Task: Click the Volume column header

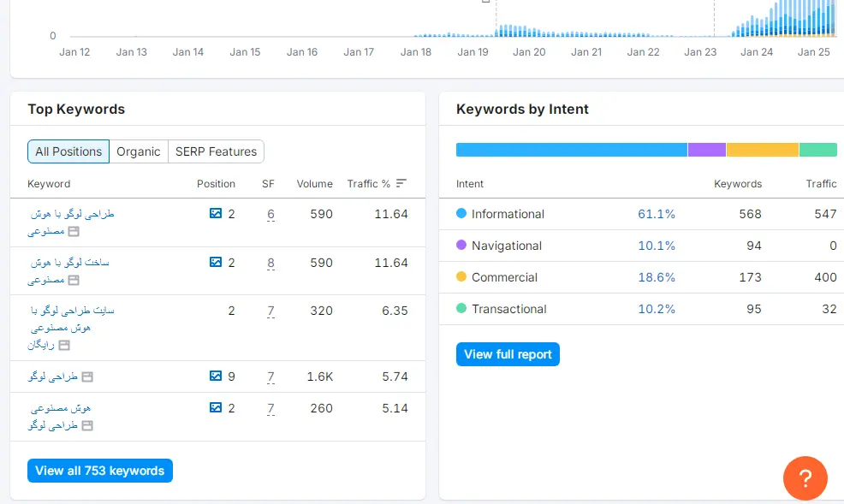Action: 314,184
